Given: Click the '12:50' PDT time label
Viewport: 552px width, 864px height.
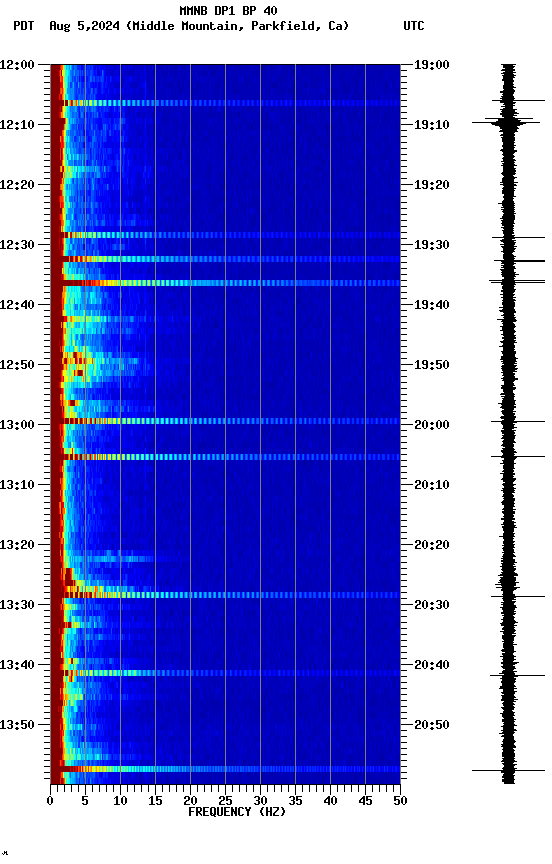Looking at the screenshot, I should point(17,365).
